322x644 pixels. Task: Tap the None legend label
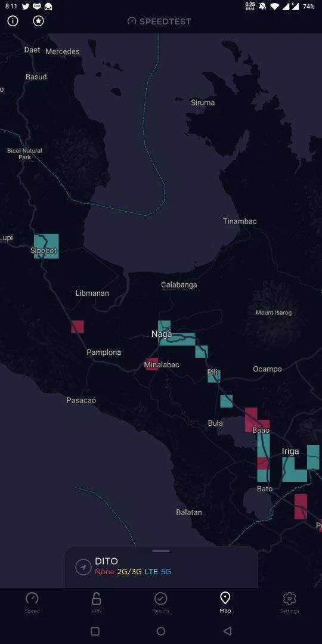(104, 572)
